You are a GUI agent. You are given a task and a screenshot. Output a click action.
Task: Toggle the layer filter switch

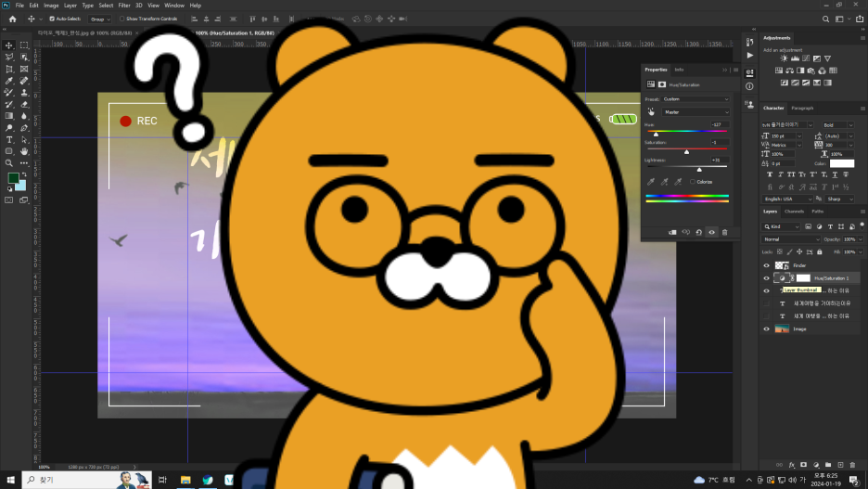862,225
